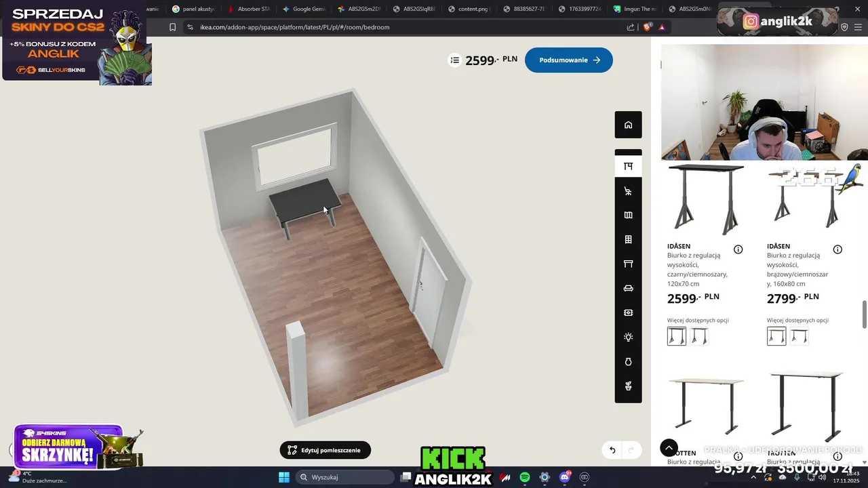This screenshot has height=488, width=868.
Task: Click the 2599 PLN price under black IDÅSEN
Action: [693, 298]
